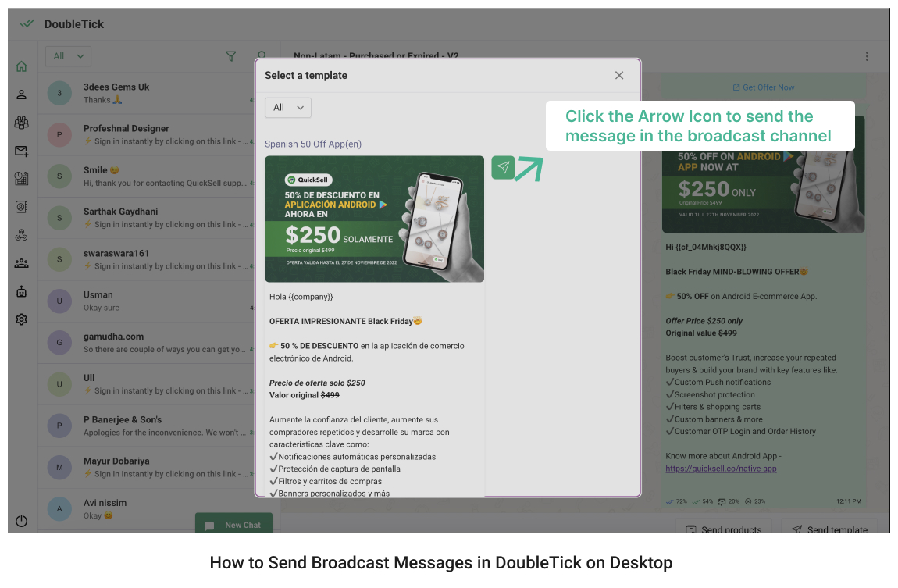This screenshot has height=588, width=898.
Task: Select the Profeshnal Designer chat
Action: (148, 134)
